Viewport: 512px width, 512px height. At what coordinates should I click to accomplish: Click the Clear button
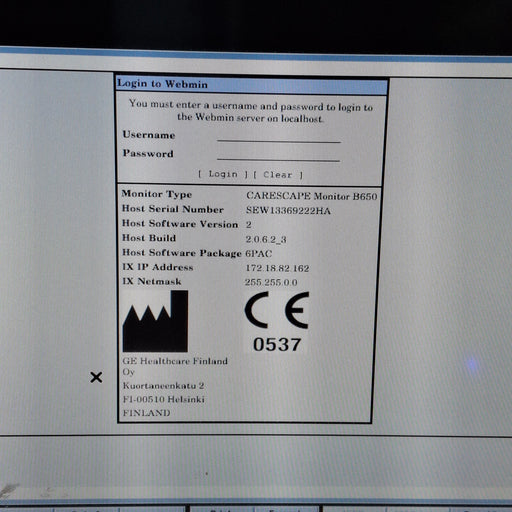point(278,175)
